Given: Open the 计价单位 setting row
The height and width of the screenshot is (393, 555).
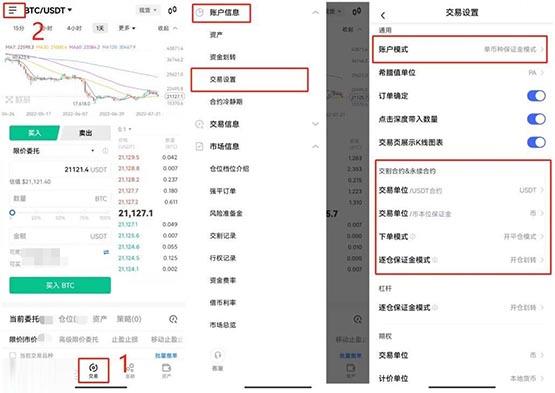Looking at the screenshot, I should click(x=461, y=378).
